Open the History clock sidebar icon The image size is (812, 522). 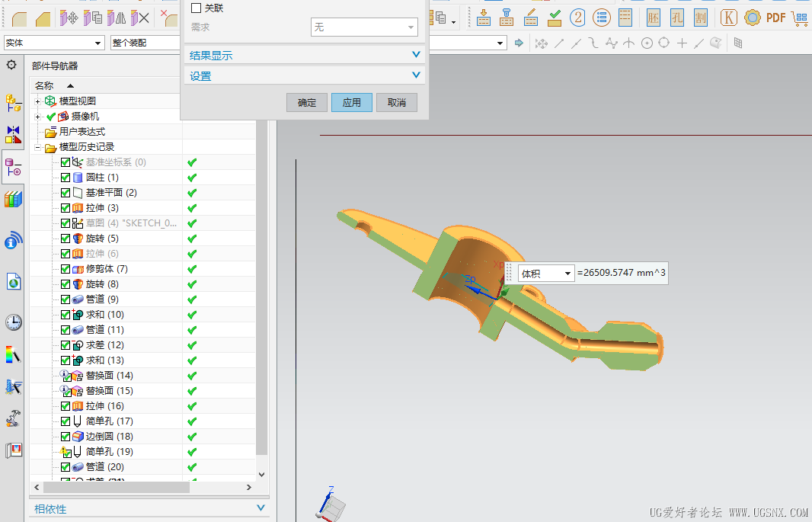pos(14,322)
